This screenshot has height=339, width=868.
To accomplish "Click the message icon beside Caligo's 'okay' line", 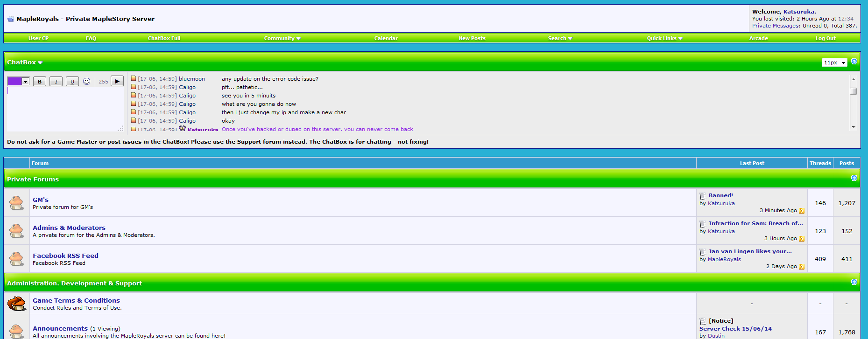I will pos(134,120).
